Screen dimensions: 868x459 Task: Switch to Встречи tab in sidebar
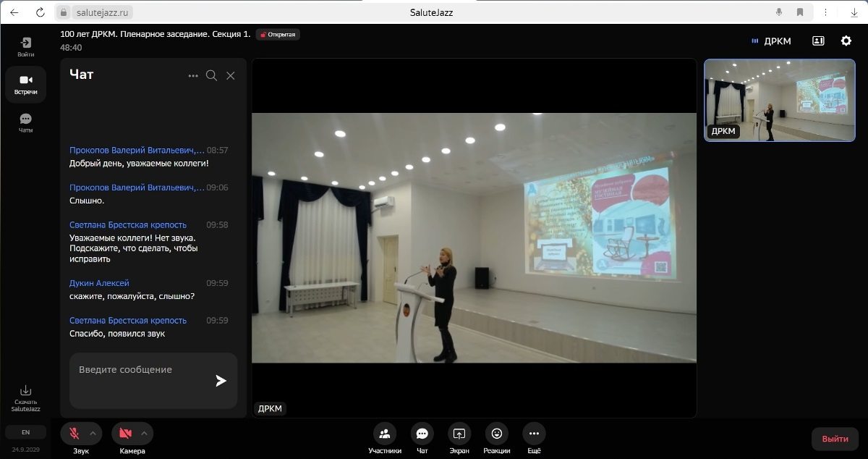point(26,85)
